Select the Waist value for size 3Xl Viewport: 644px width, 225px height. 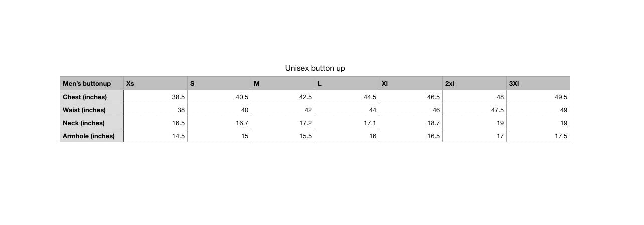[x=563, y=110]
